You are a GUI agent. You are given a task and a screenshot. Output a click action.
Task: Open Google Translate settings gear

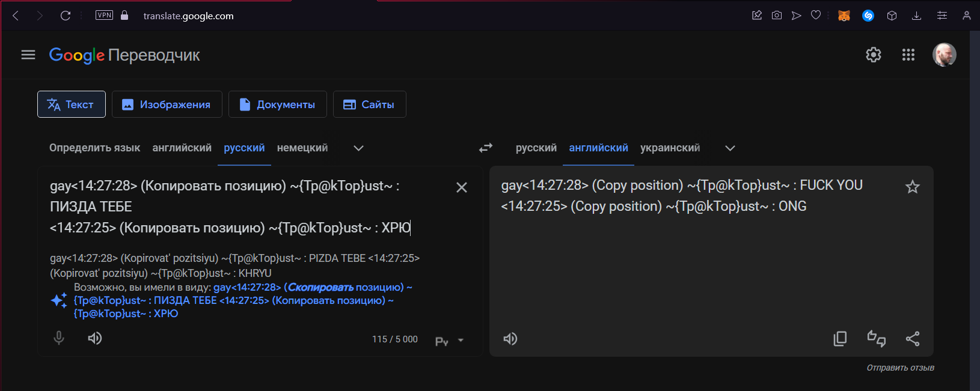(874, 55)
